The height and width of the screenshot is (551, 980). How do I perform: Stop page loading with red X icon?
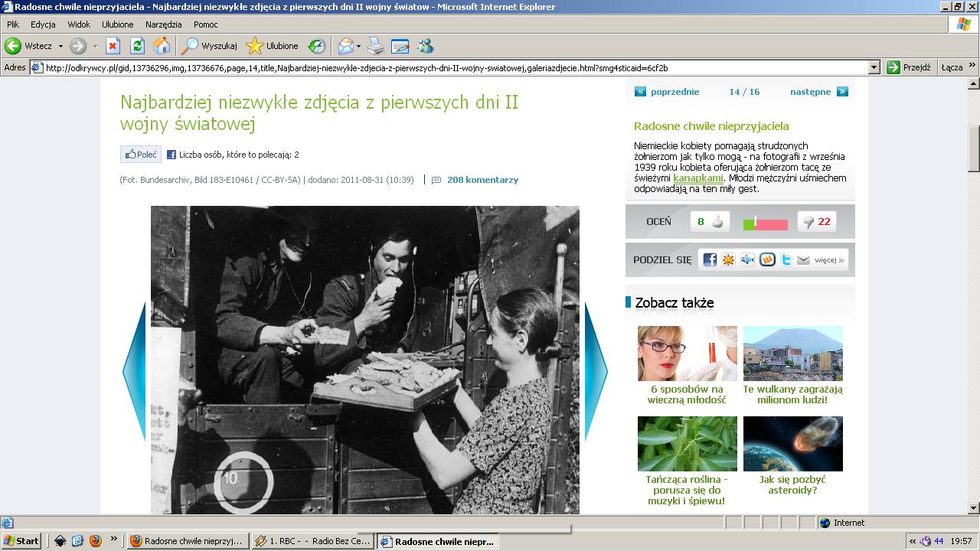pyautogui.click(x=113, y=46)
